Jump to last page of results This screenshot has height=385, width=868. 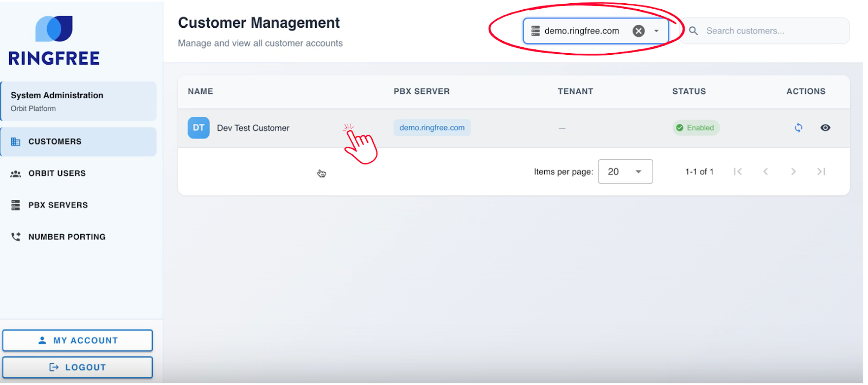point(821,172)
